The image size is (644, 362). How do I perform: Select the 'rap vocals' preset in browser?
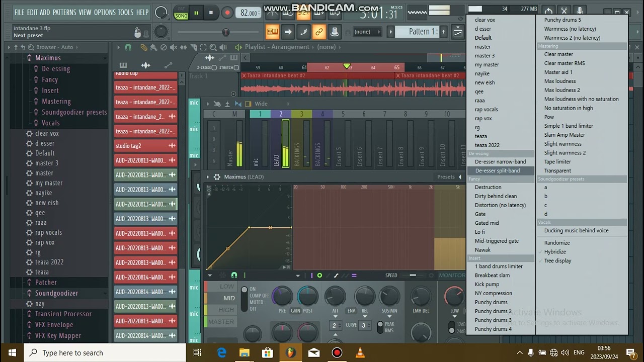coord(48,232)
